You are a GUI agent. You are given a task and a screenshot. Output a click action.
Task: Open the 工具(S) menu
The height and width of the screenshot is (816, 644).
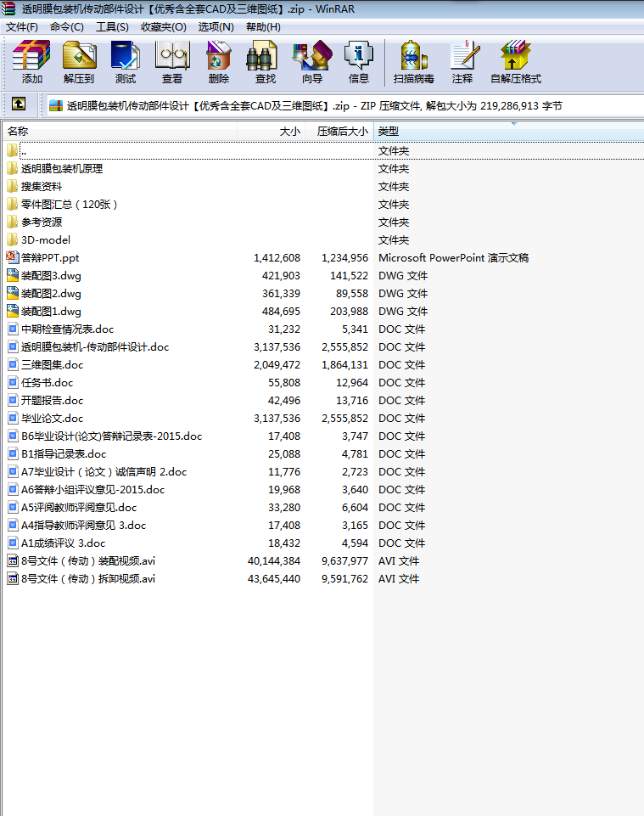112,27
